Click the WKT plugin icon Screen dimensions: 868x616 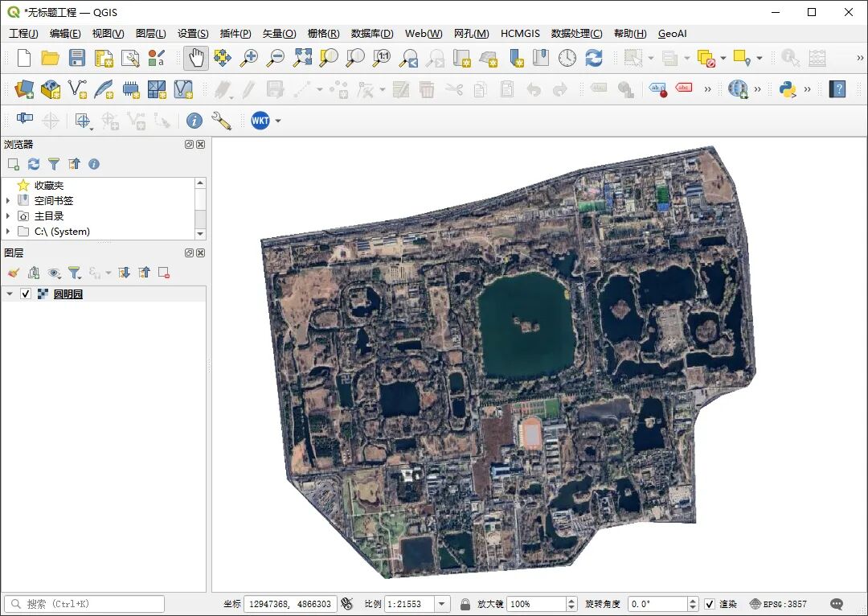point(260,120)
